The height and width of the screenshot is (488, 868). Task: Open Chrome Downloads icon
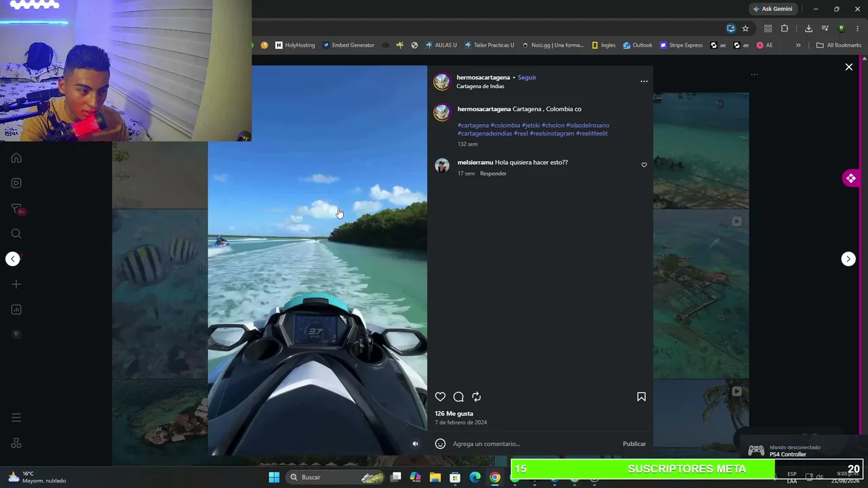(x=808, y=28)
